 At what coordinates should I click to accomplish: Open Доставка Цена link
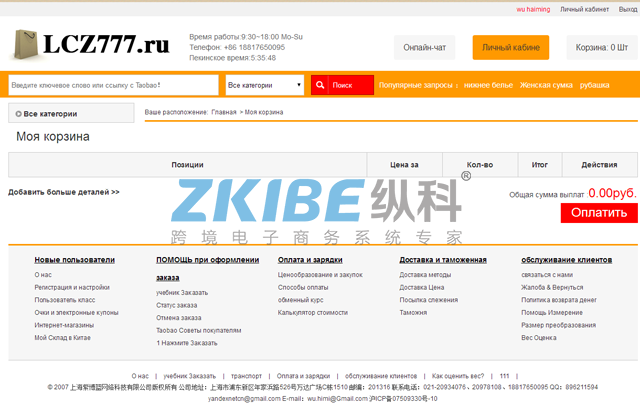point(422,287)
